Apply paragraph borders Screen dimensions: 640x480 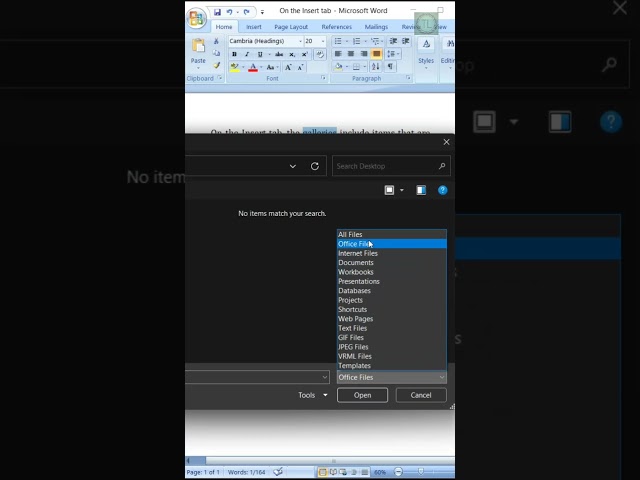click(x=357, y=67)
